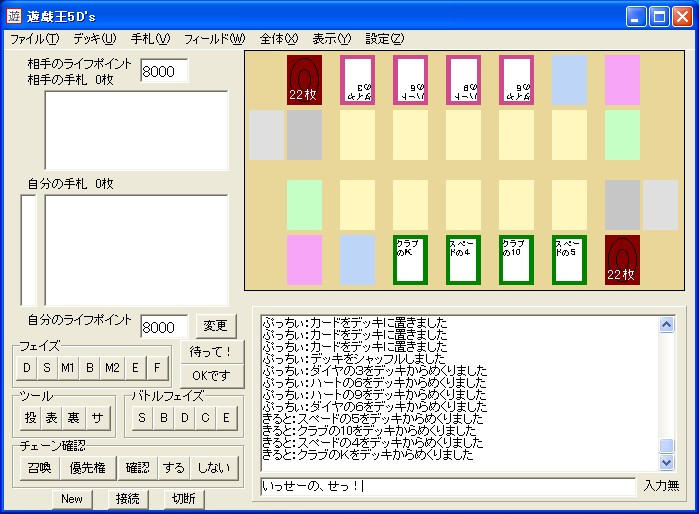Click the 投 tool button
The image size is (699, 514).
coord(30,418)
